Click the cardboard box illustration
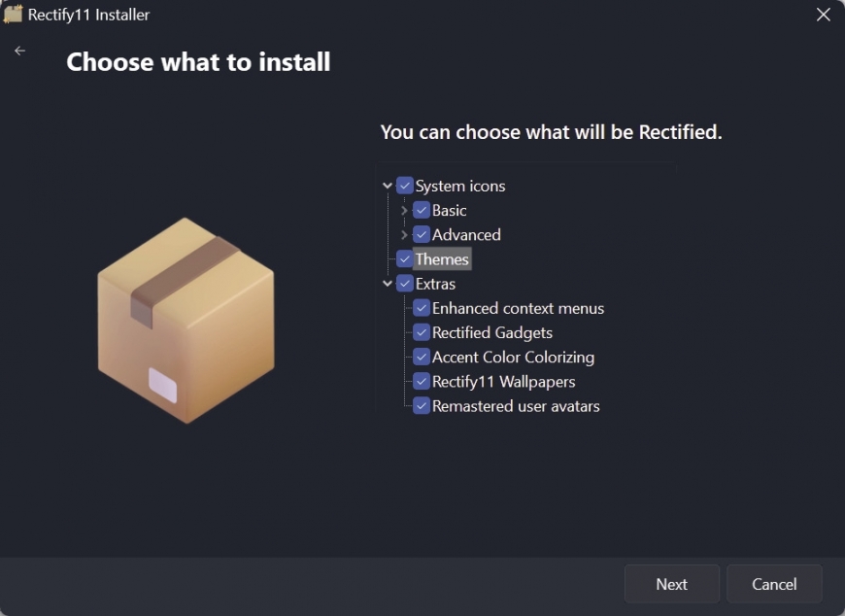The image size is (845, 616). (x=186, y=320)
